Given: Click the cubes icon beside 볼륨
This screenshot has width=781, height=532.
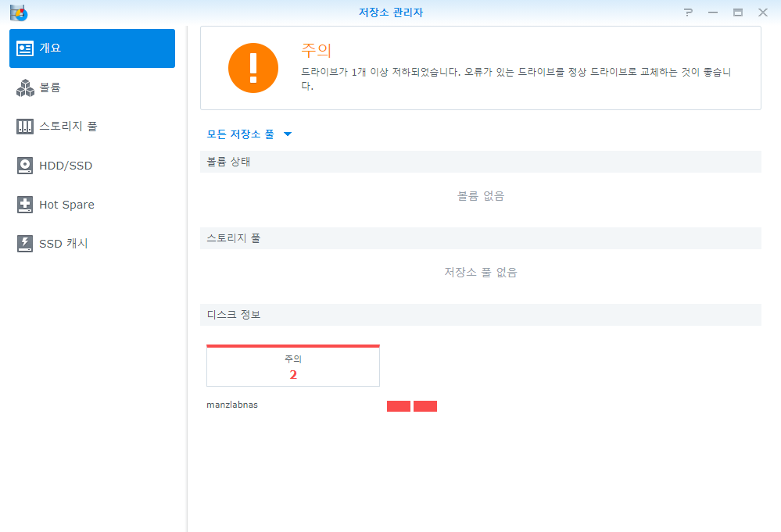Looking at the screenshot, I should [x=25, y=87].
